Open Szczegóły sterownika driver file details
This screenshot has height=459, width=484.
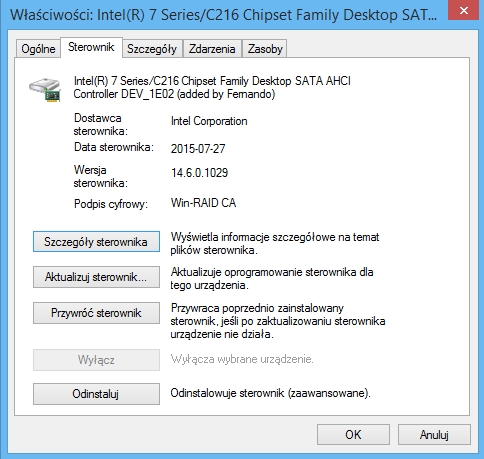tap(96, 242)
